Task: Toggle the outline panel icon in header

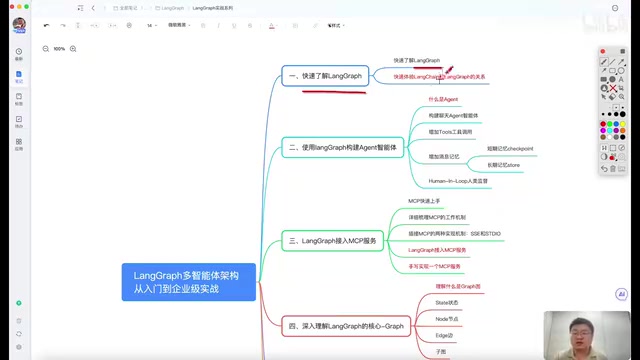Action: tap(80, 8)
